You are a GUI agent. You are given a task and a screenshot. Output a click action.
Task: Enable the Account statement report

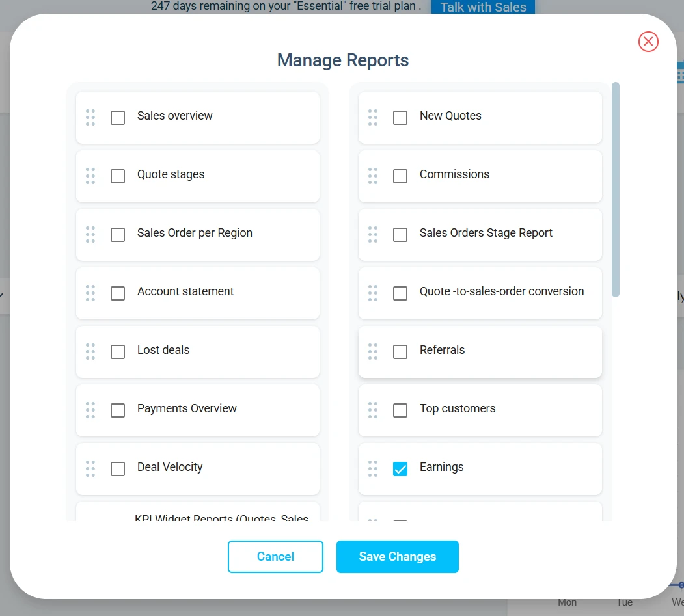[x=118, y=293]
